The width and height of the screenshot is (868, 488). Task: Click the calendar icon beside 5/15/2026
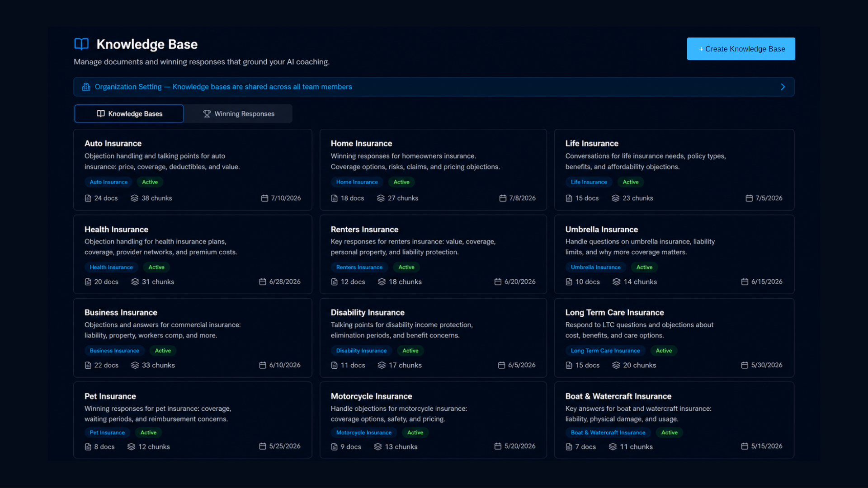745,446
